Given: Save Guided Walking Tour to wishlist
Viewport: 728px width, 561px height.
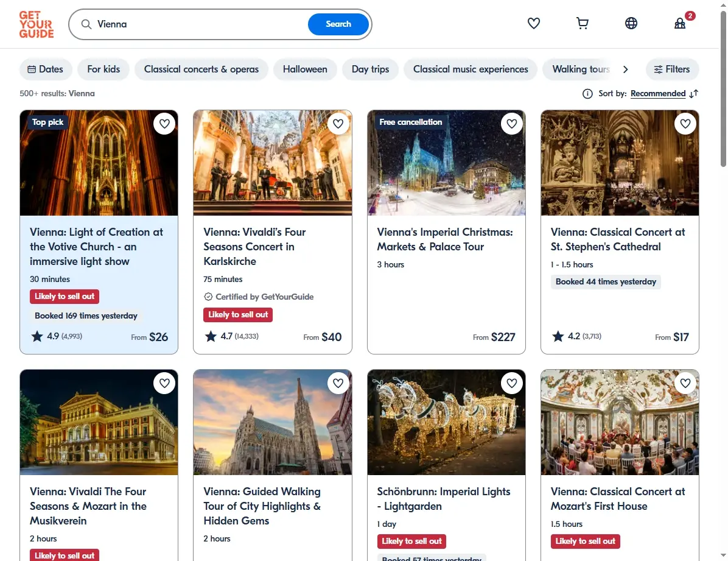Looking at the screenshot, I should tap(338, 383).
